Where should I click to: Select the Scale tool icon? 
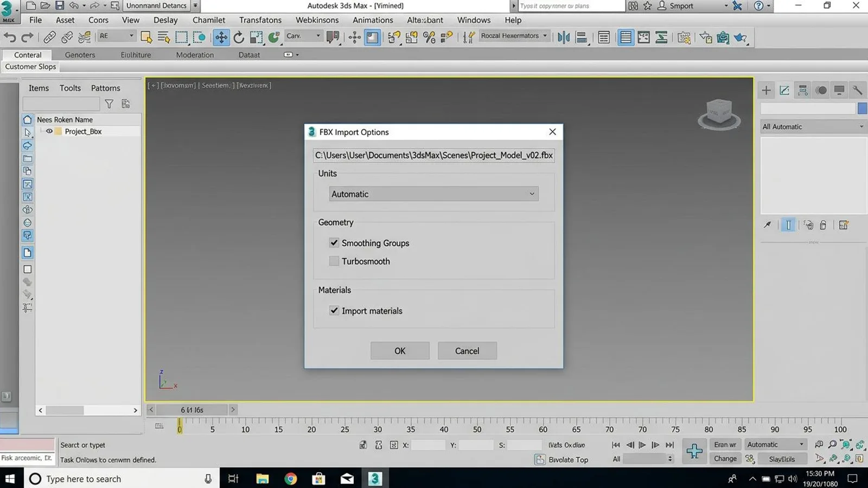(x=257, y=37)
